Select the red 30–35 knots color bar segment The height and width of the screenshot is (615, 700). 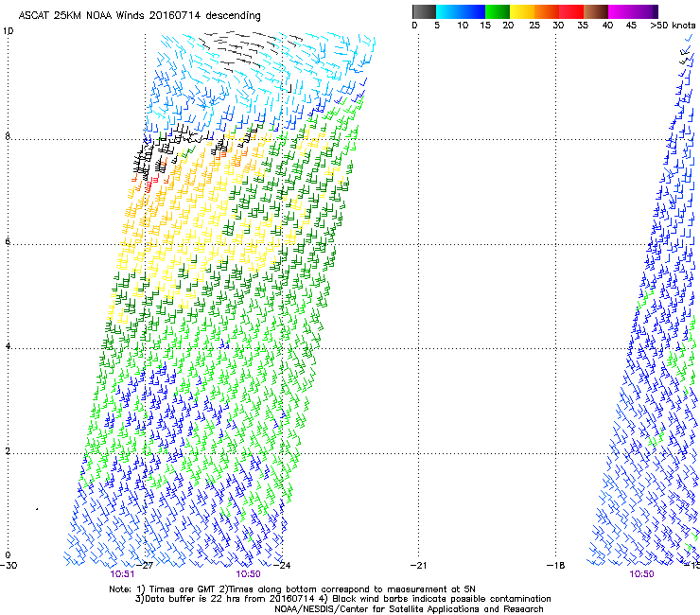[x=571, y=11]
